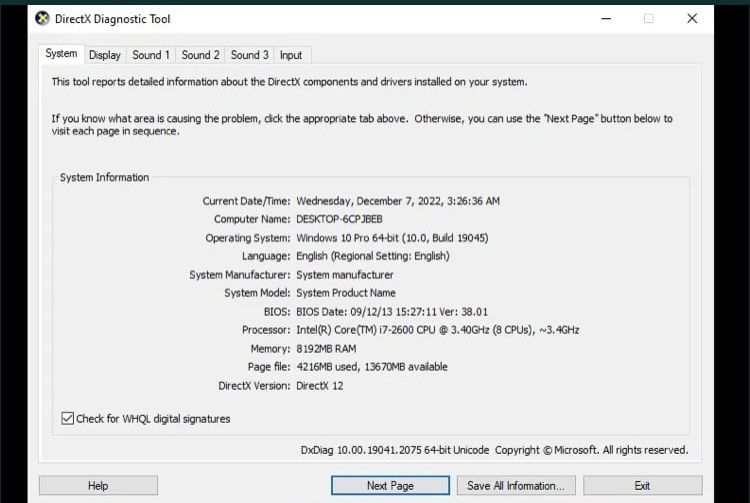Click the Copyright Microsoft notice text
This screenshot has width=750, height=503.
click(592, 450)
